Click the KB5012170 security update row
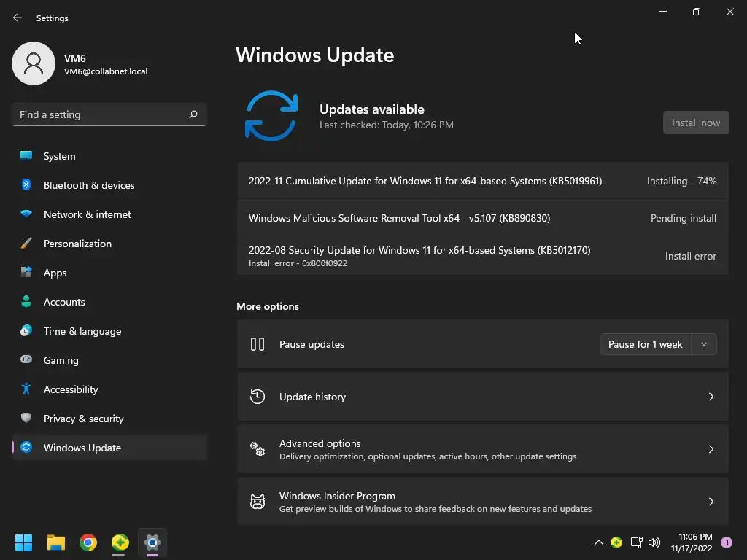This screenshot has width=747, height=560. [x=483, y=256]
